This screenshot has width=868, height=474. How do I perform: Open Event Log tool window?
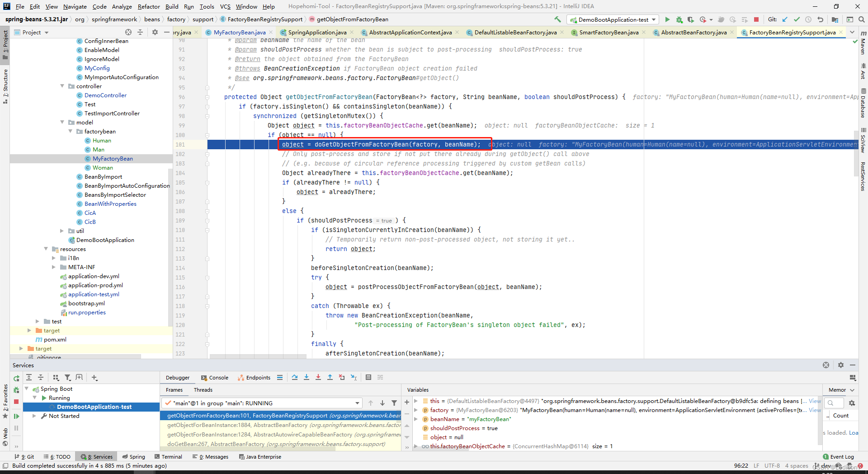[x=839, y=457]
